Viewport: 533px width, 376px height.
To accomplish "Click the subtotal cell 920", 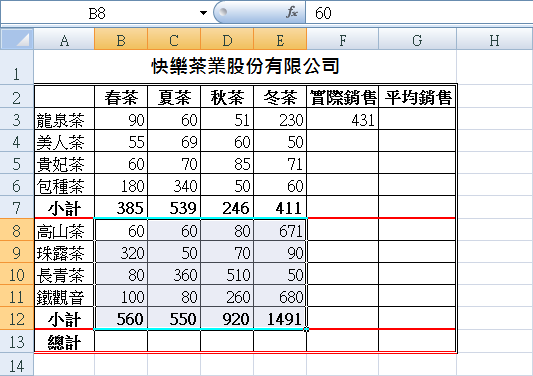I will (227, 318).
